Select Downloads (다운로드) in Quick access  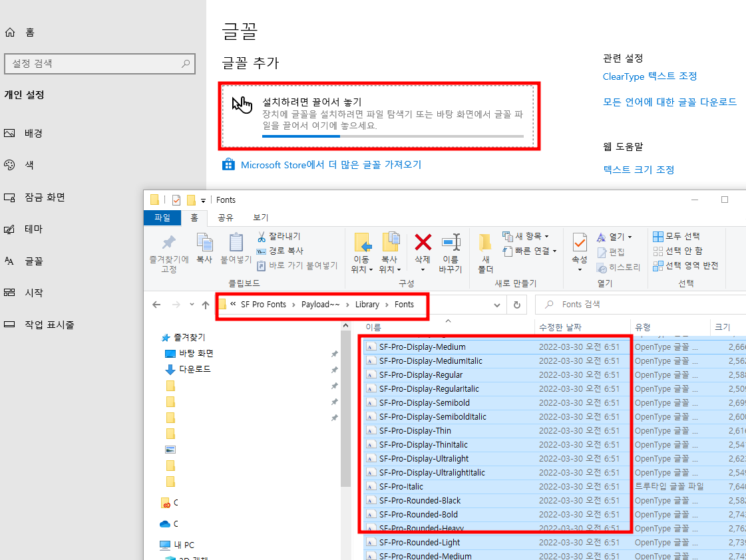click(194, 369)
